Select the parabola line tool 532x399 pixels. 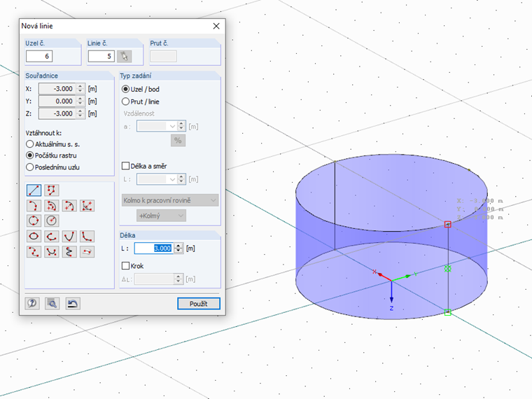(69, 236)
